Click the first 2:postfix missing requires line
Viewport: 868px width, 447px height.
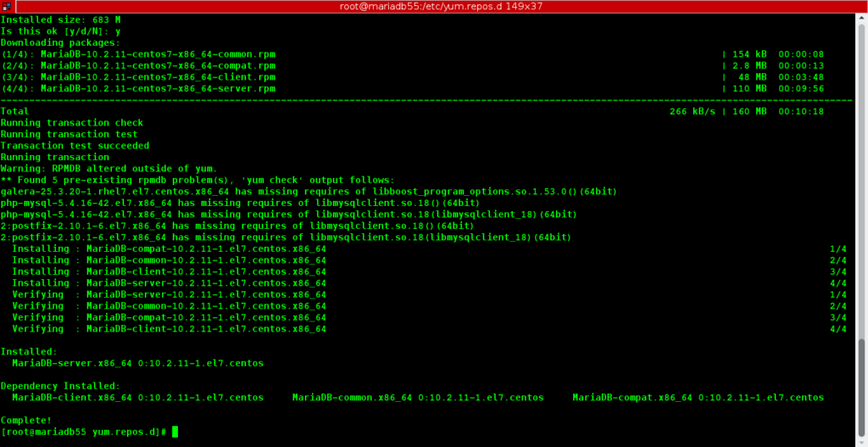pyautogui.click(x=237, y=226)
